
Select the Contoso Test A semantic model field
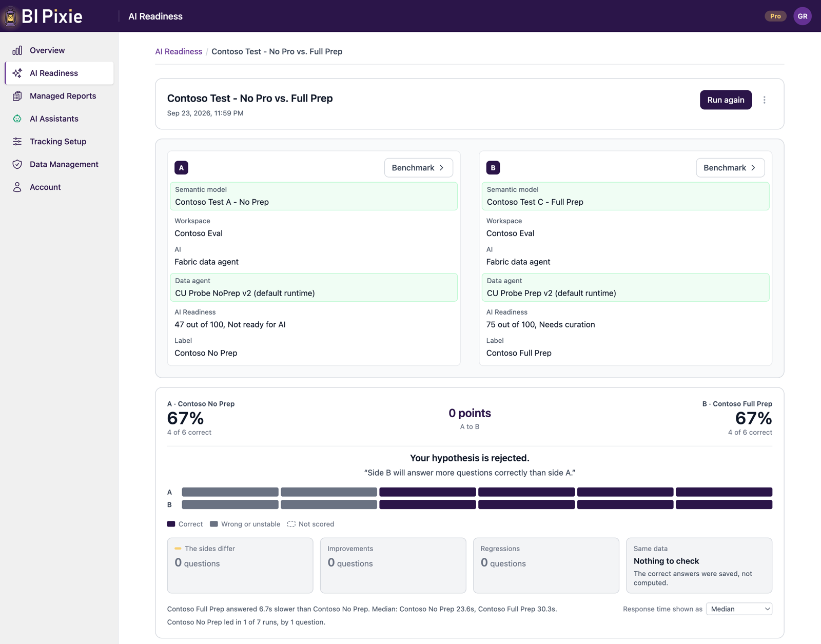(314, 196)
